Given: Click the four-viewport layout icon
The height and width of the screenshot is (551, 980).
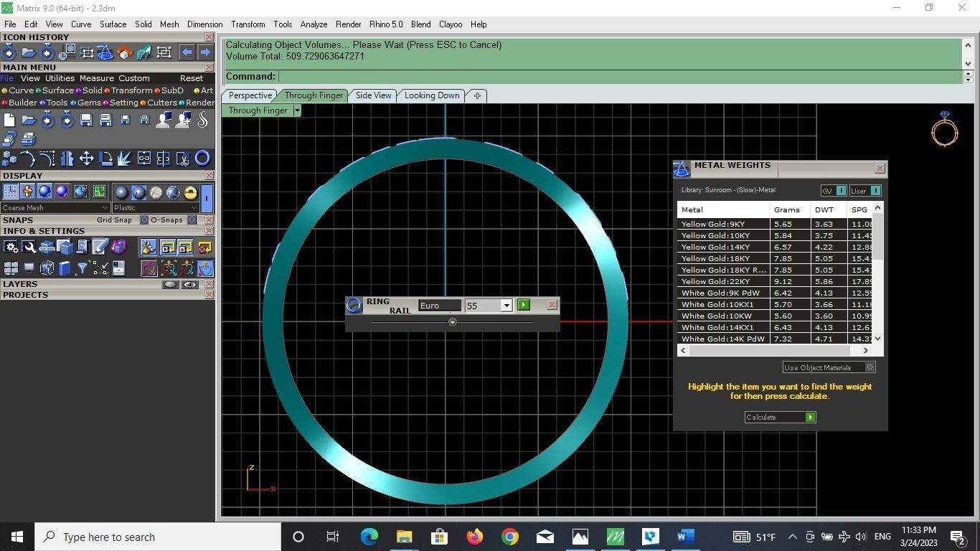Looking at the screenshot, I should [x=11, y=268].
